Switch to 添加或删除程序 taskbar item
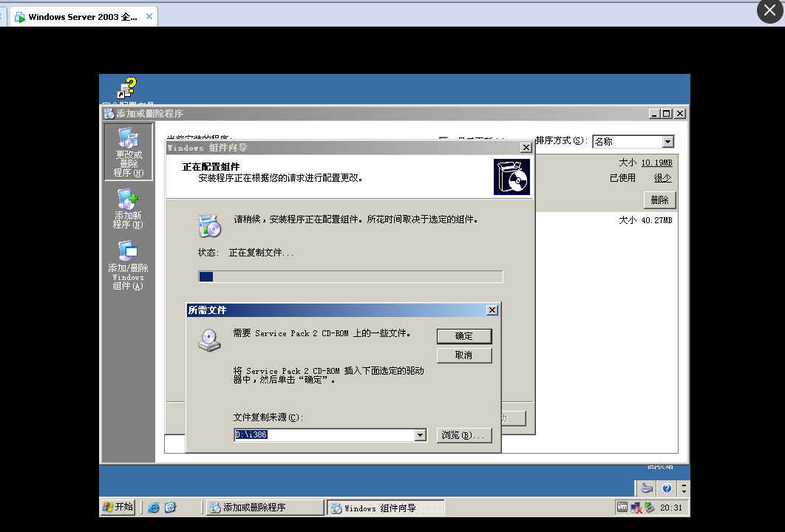 coord(264,508)
